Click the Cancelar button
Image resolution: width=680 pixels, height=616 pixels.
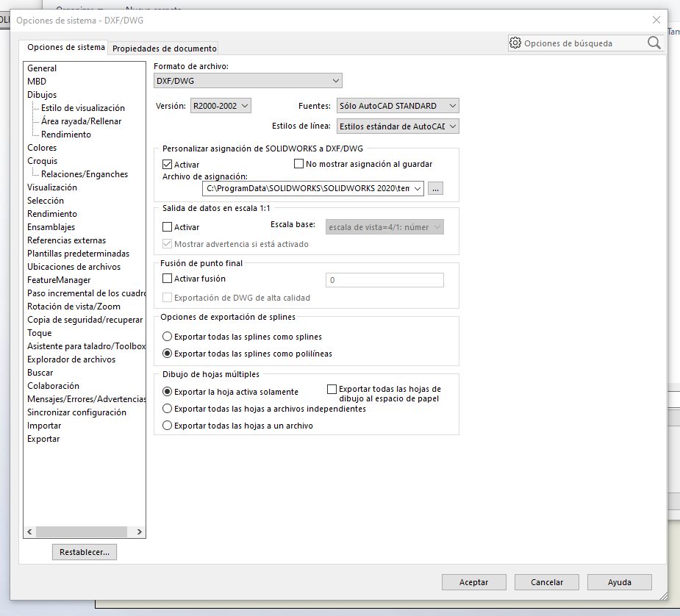[x=546, y=582]
